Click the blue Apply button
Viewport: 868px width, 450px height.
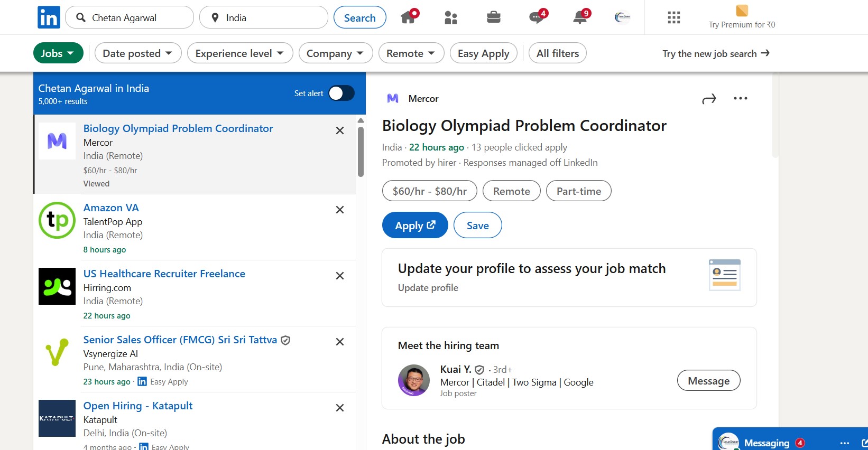tap(414, 226)
